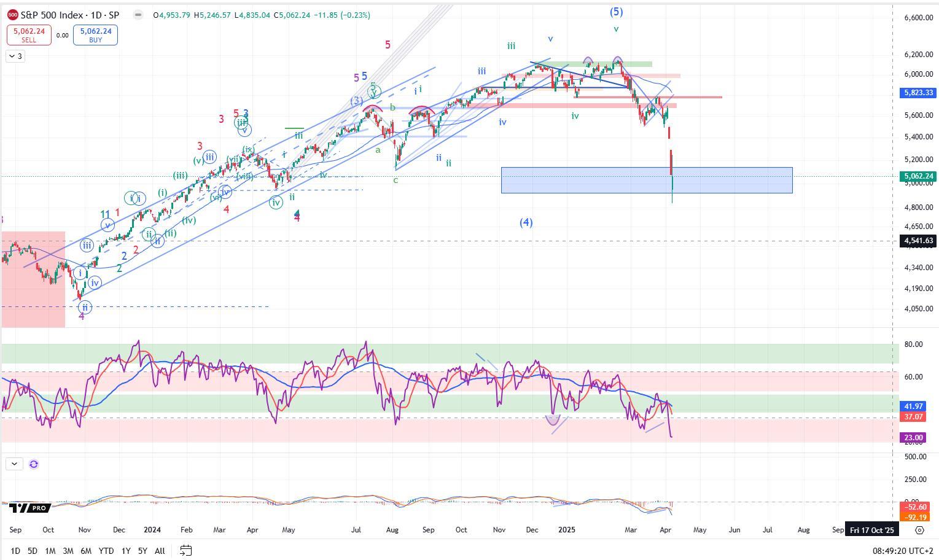
Task: Click the red 5 wave label above channel
Action: (388, 45)
